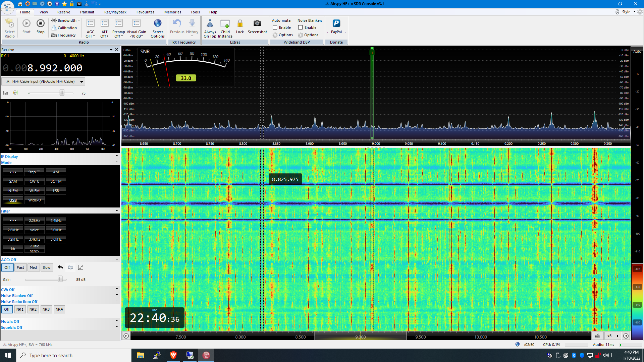Click the Start radio icon

[26, 23]
